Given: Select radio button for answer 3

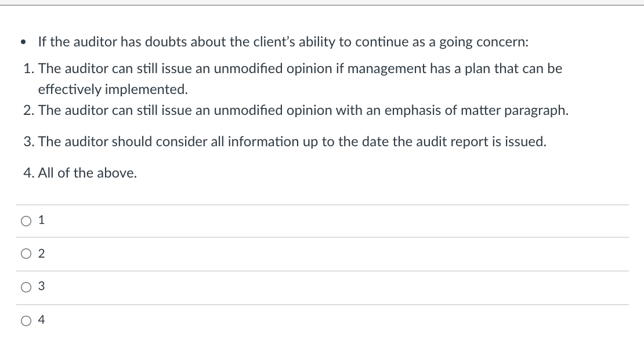Looking at the screenshot, I should [x=26, y=287].
